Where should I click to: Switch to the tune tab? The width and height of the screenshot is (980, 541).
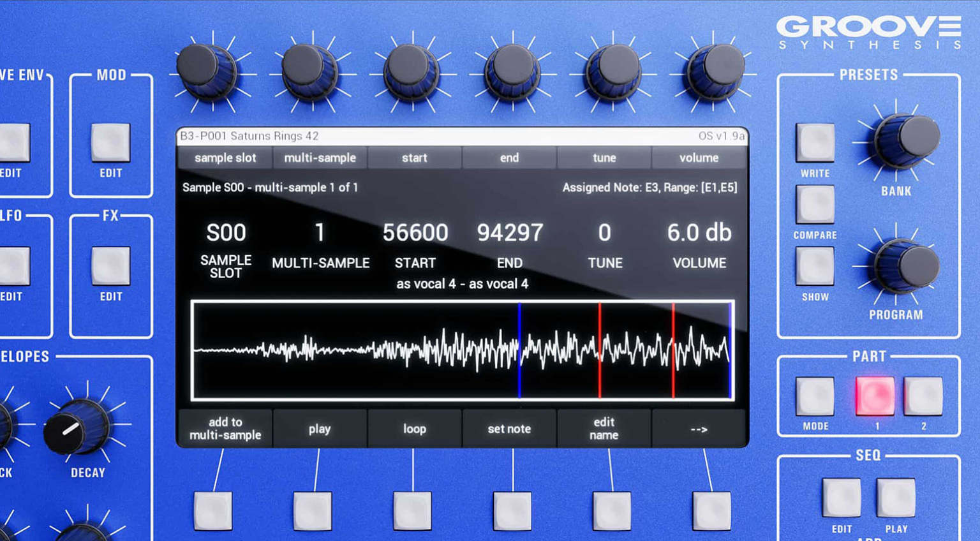pos(603,158)
